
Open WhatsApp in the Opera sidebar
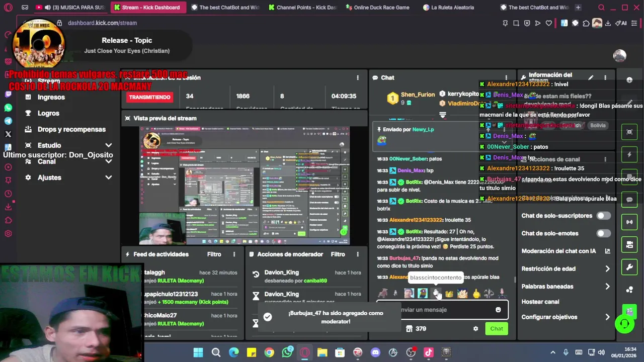tap(8, 108)
